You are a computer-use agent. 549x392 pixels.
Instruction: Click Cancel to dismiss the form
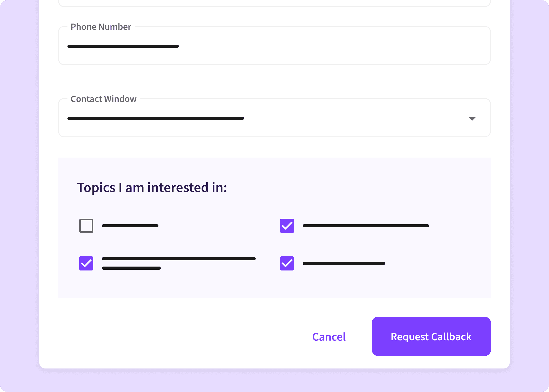(329, 337)
